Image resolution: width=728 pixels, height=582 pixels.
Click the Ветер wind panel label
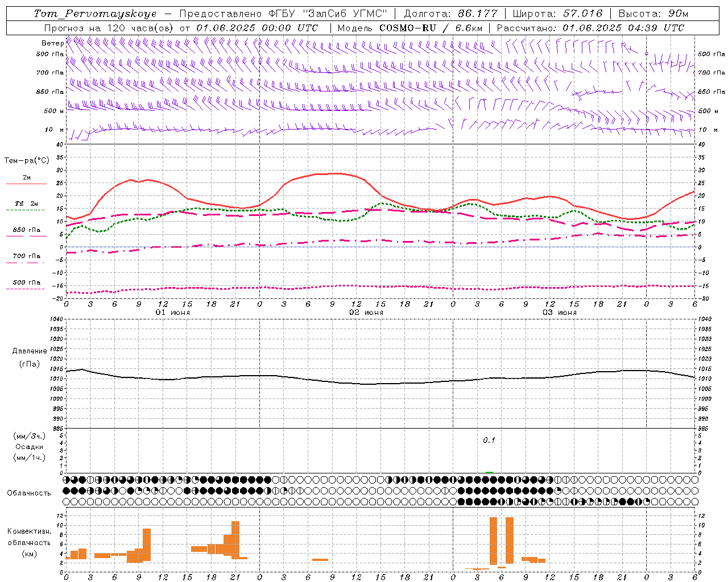52,43
